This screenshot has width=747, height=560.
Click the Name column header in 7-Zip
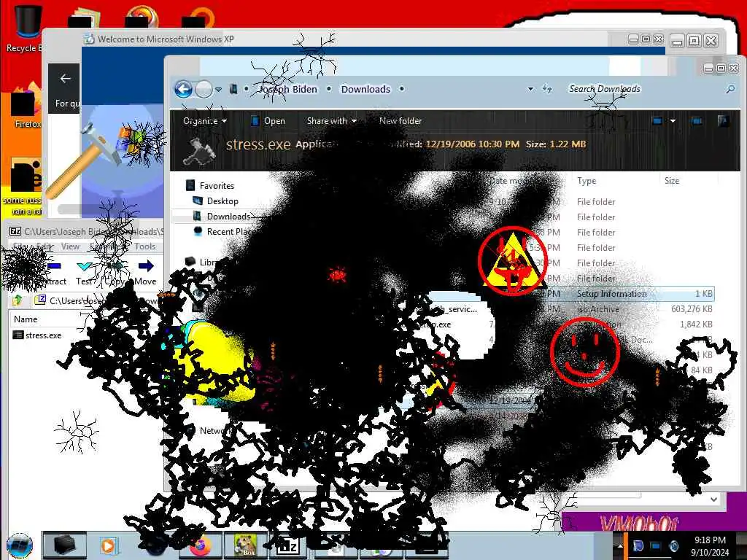point(26,319)
